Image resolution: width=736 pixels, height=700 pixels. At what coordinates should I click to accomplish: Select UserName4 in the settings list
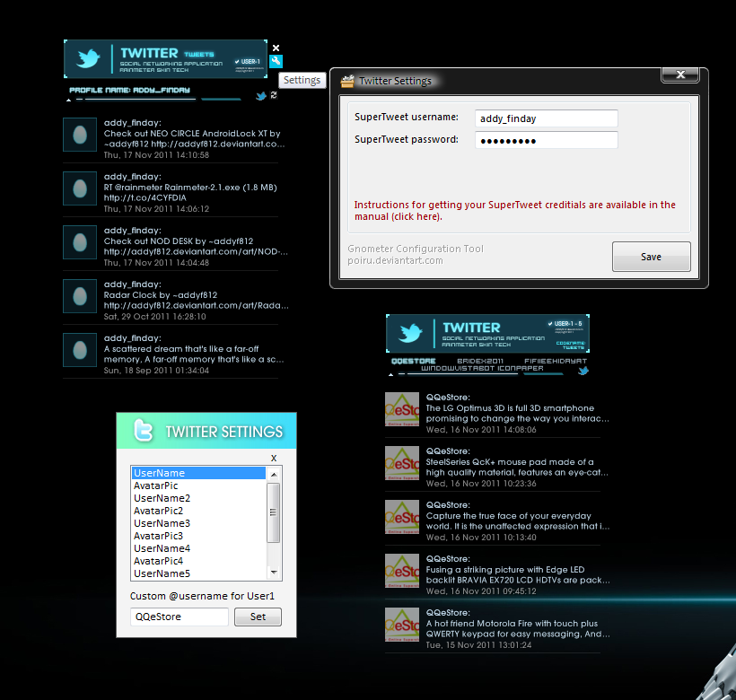coord(198,548)
